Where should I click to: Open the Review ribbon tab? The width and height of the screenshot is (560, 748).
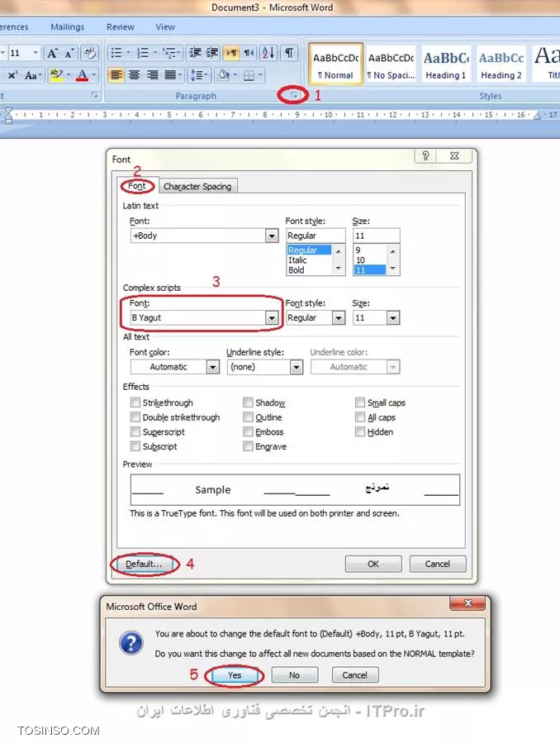tap(121, 27)
